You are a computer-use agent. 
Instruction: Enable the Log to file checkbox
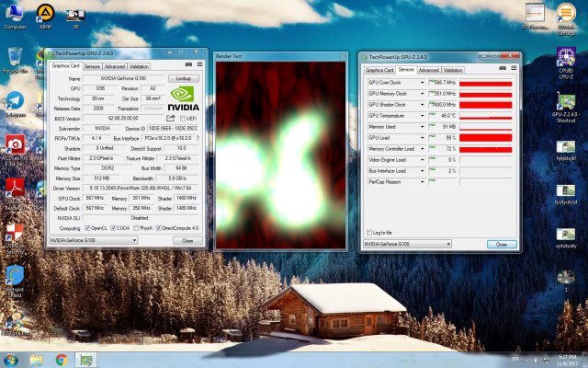coord(368,232)
